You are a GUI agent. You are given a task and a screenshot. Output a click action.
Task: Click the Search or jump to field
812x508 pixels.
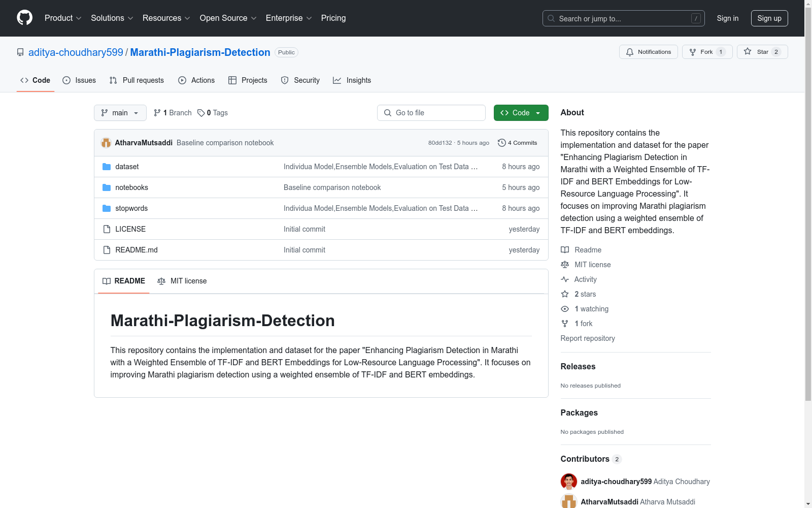624,18
